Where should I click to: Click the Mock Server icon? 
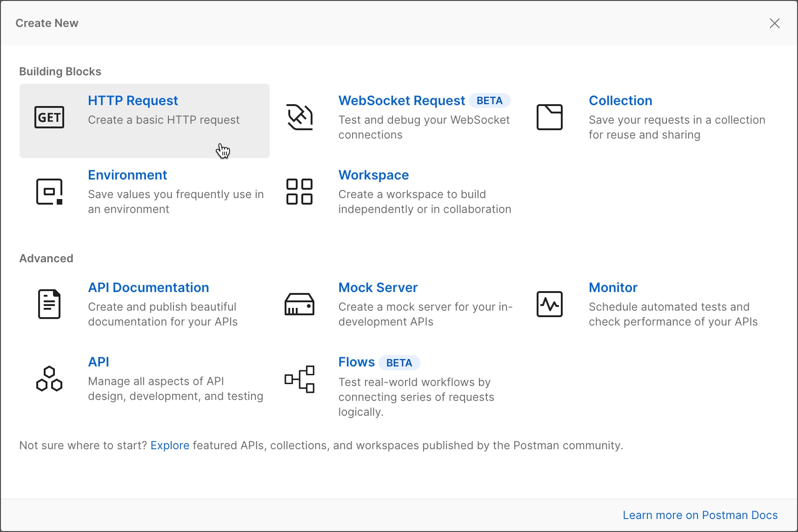coord(299,304)
